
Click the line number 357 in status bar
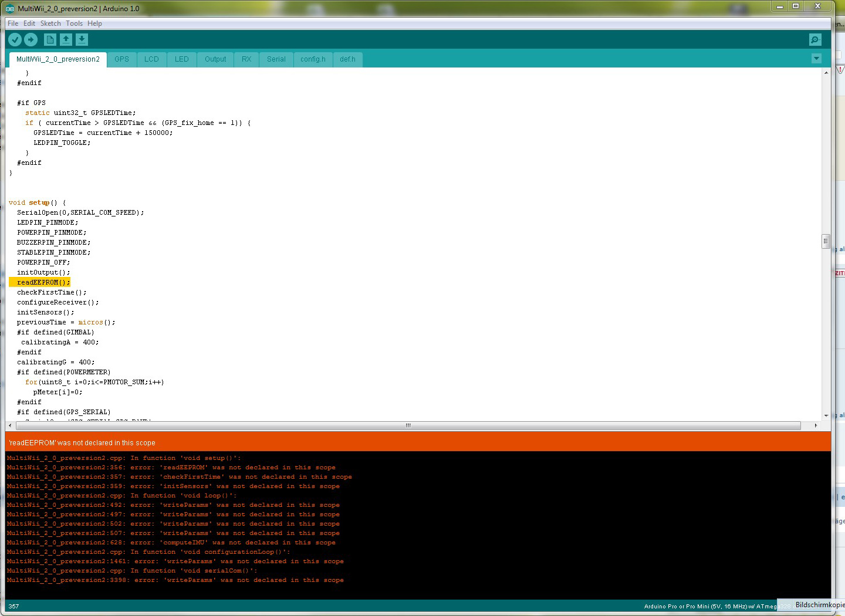(14, 606)
